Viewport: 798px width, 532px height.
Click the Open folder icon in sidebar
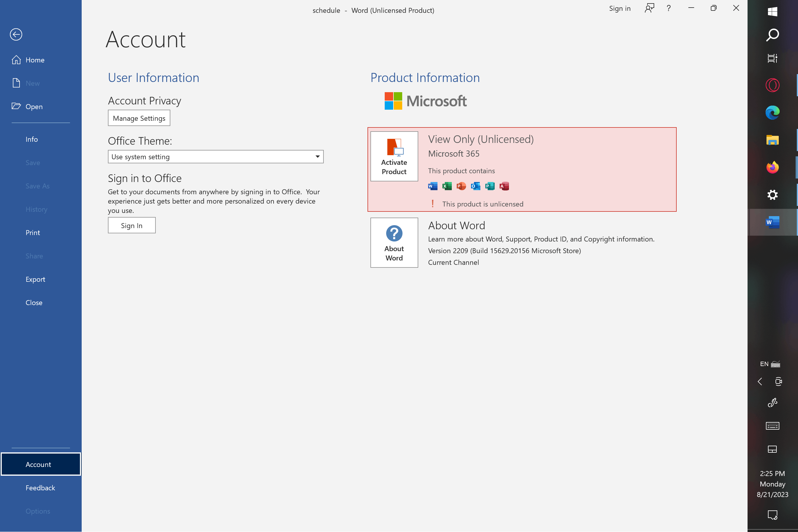[x=16, y=106]
